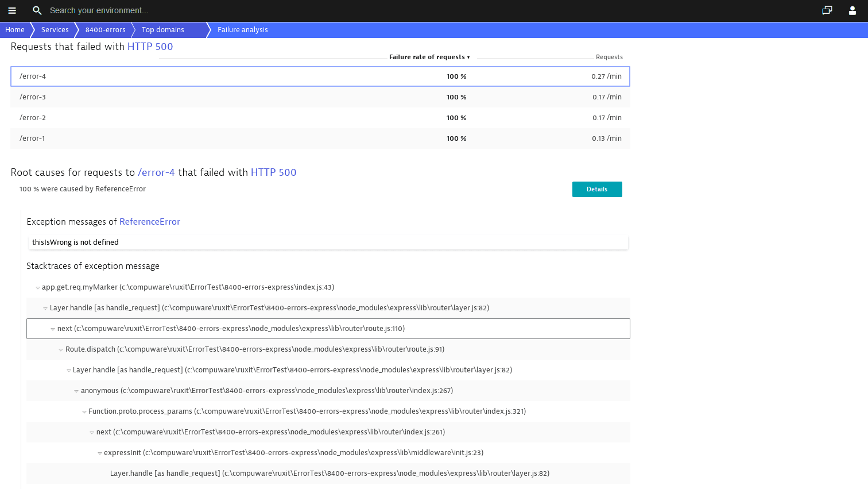This screenshot has height=489, width=868.
Task: Select the /error-4 request row
Action: coord(320,76)
